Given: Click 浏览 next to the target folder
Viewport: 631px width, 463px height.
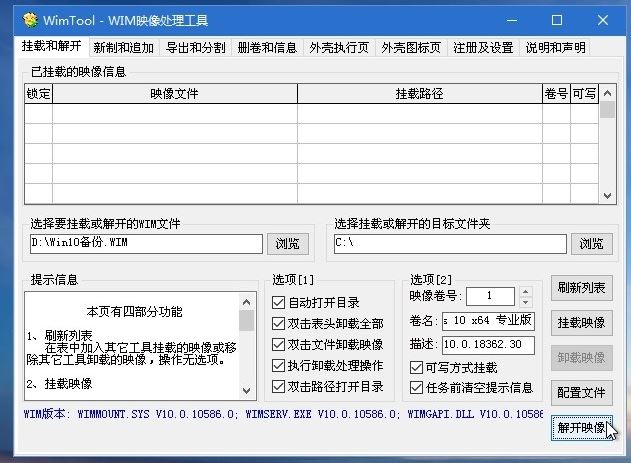Looking at the screenshot, I should (591, 243).
